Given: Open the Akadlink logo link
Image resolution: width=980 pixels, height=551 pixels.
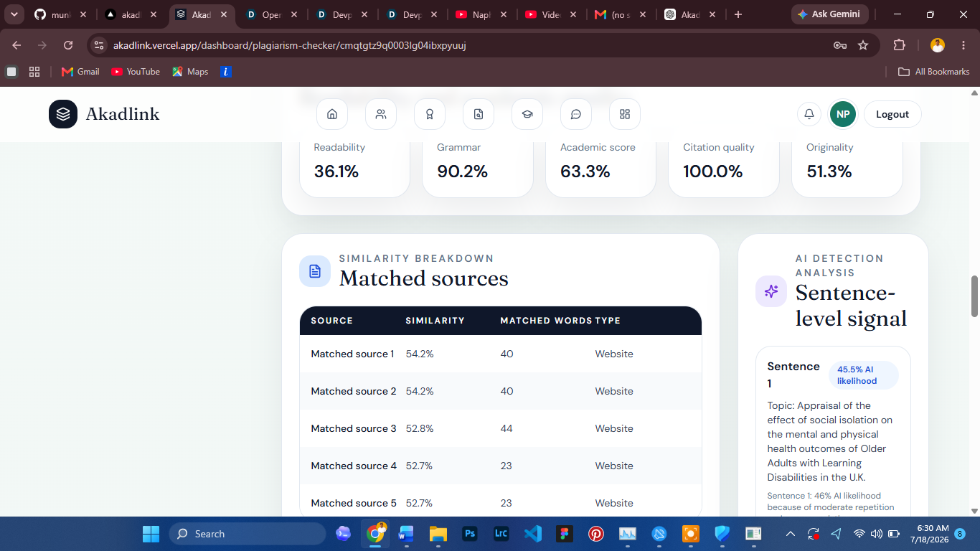Looking at the screenshot, I should (x=104, y=114).
